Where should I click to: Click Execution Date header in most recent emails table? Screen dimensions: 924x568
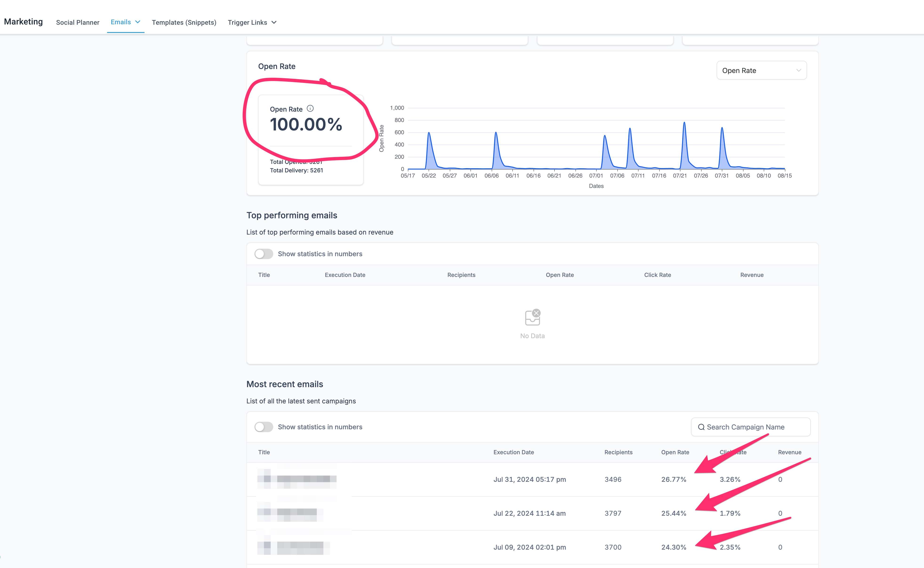[x=514, y=452]
